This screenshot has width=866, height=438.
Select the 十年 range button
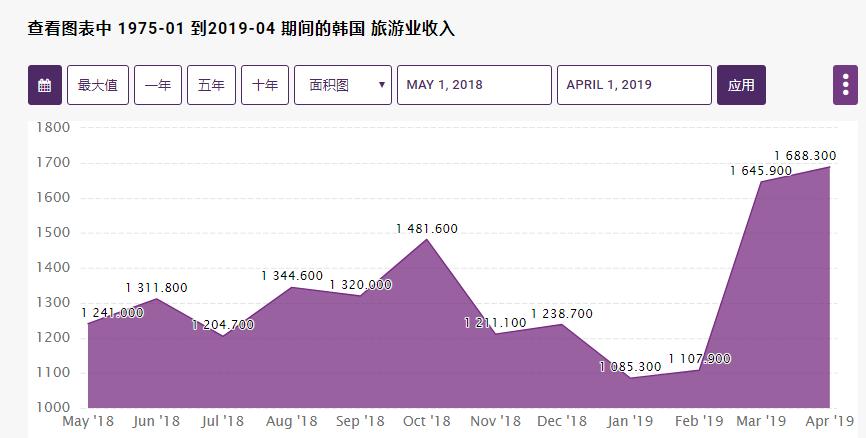(265, 85)
